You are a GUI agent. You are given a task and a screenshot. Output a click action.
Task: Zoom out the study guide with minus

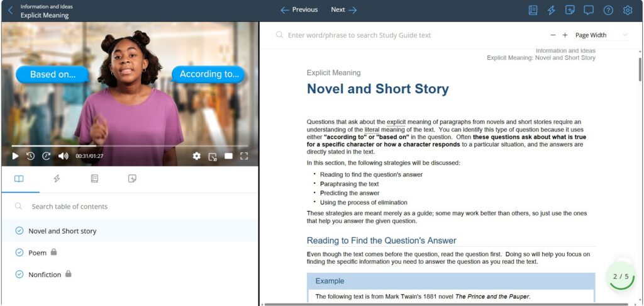tap(553, 35)
